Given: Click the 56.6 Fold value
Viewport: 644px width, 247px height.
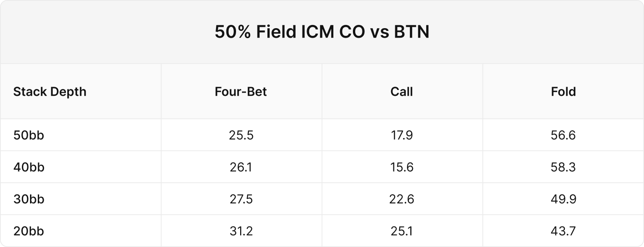Looking at the screenshot, I should 563,135.
